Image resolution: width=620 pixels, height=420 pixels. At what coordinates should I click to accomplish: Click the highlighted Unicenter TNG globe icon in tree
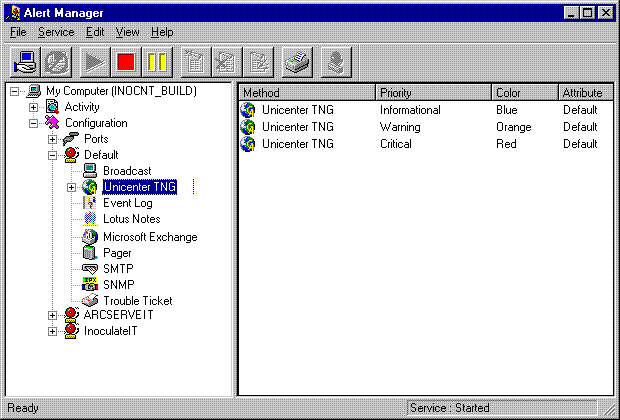[90, 187]
